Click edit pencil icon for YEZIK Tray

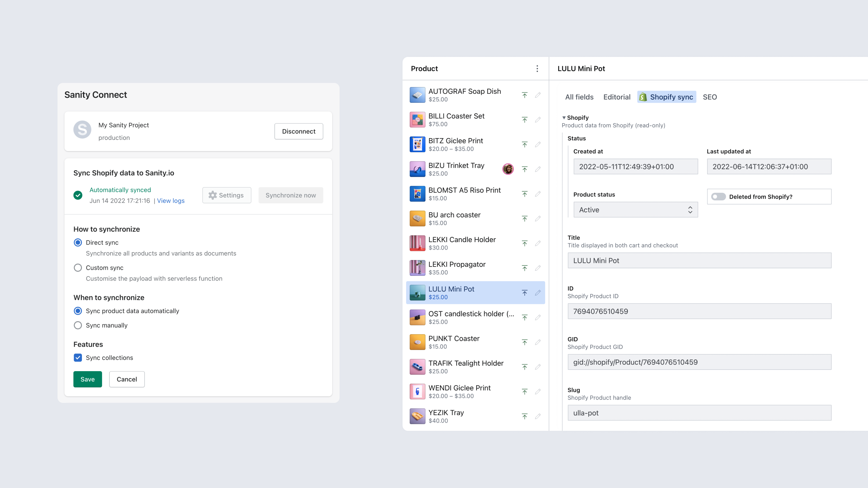click(538, 416)
